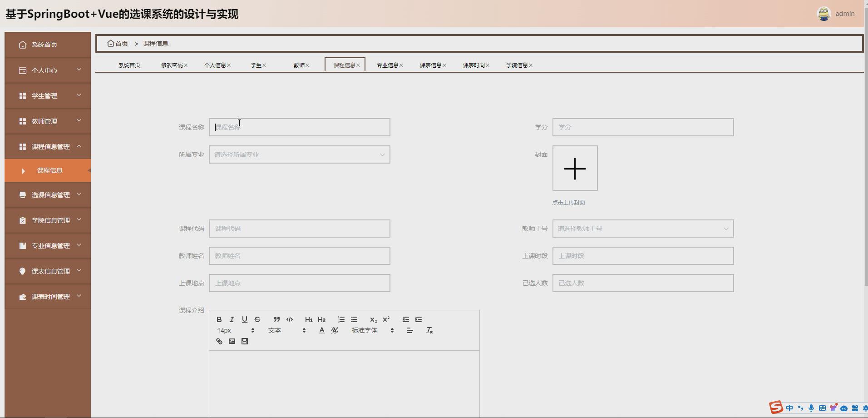This screenshot has height=418, width=868.
Task: Open the 所属专业 select dropdown
Action: (x=300, y=154)
